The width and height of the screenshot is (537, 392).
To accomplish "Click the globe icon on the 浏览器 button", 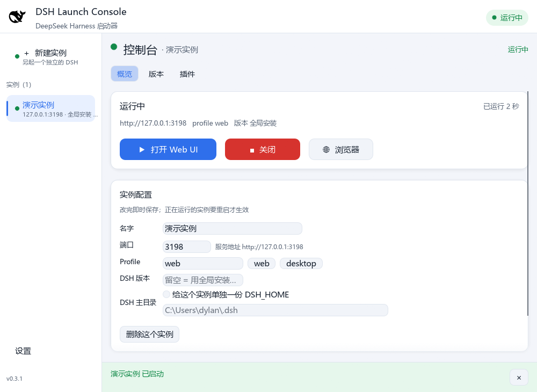I will click(x=326, y=150).
